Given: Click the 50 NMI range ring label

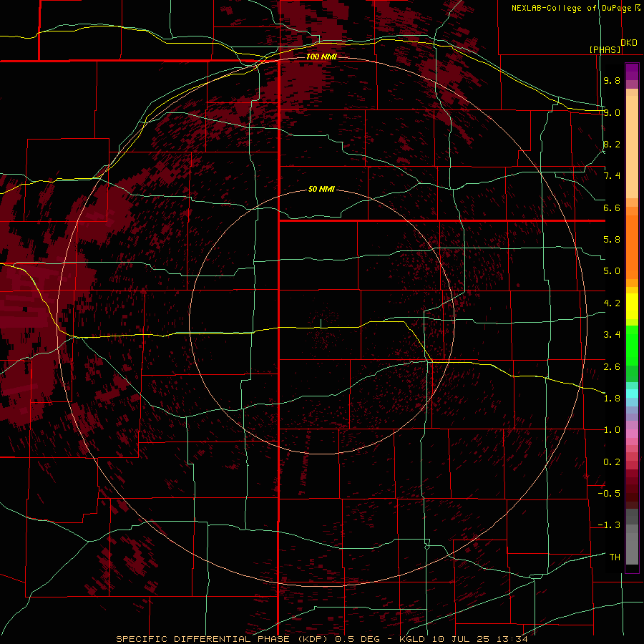Looking at the screenshot, I should click(x=321, y=189).
